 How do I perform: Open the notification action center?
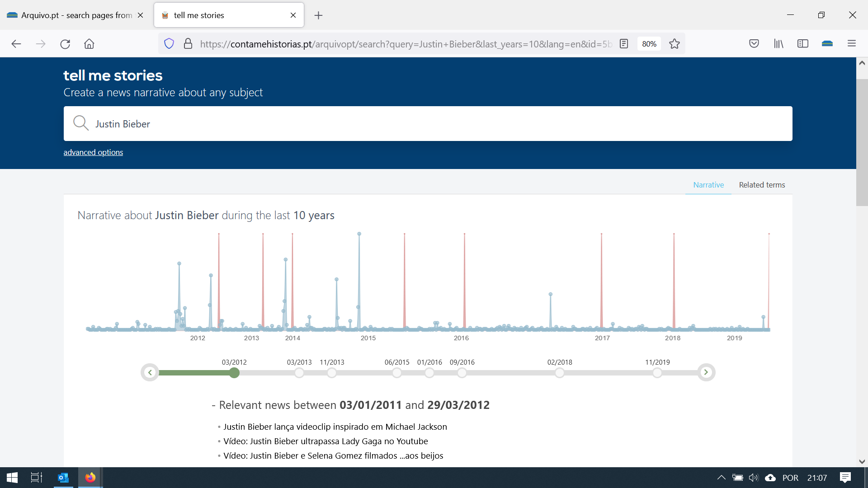pos(845,478)
